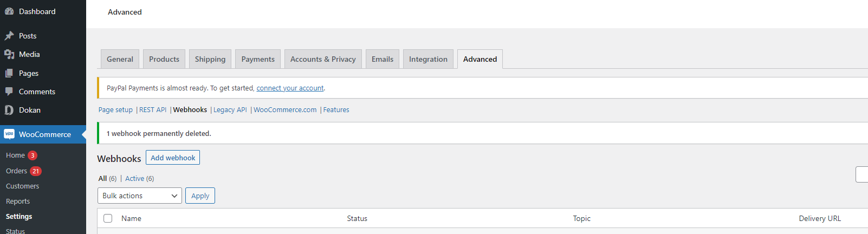Click the Media library icon
This screenshot has width=868, height=234.
9,54
